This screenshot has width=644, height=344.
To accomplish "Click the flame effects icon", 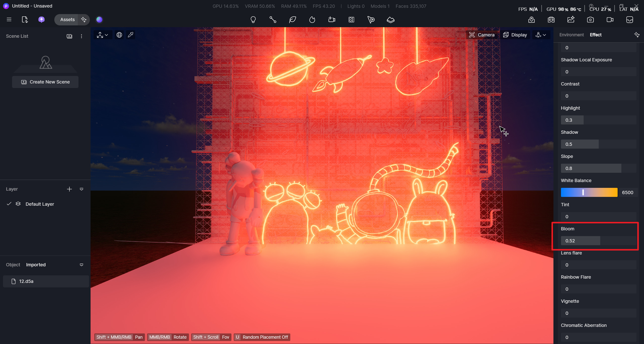I will tap(312, 20).
